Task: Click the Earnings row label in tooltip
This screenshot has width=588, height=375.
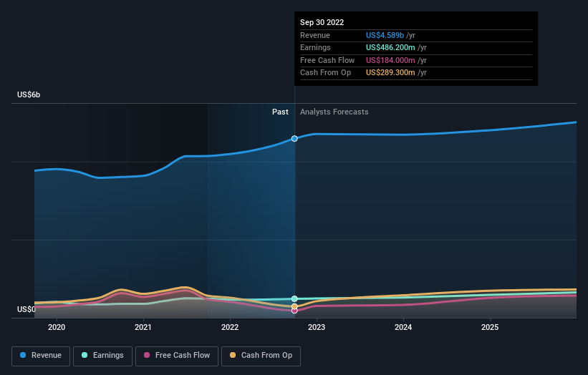Action: 315,47
